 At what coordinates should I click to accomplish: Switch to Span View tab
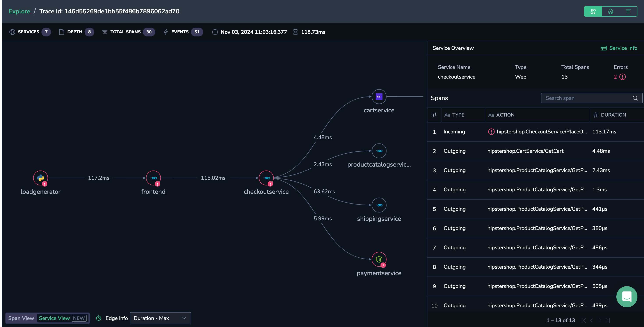pos(21,318)
